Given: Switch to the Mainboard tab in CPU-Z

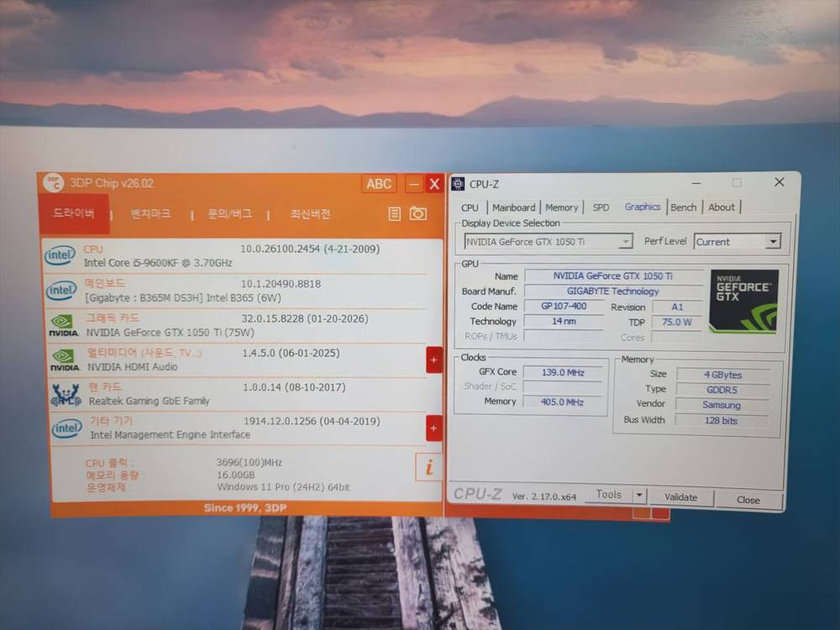Looking at the screenshot, I should [514, 207].
